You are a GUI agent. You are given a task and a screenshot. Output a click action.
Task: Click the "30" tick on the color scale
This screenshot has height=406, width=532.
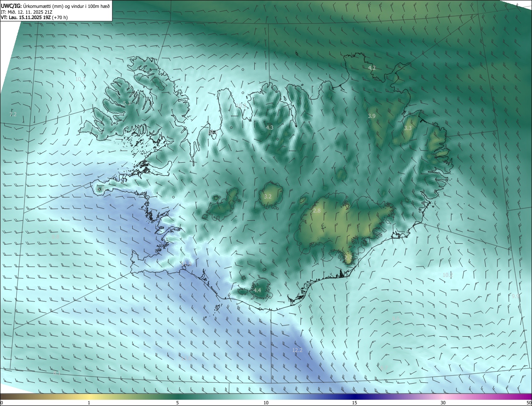click(443, 403)
